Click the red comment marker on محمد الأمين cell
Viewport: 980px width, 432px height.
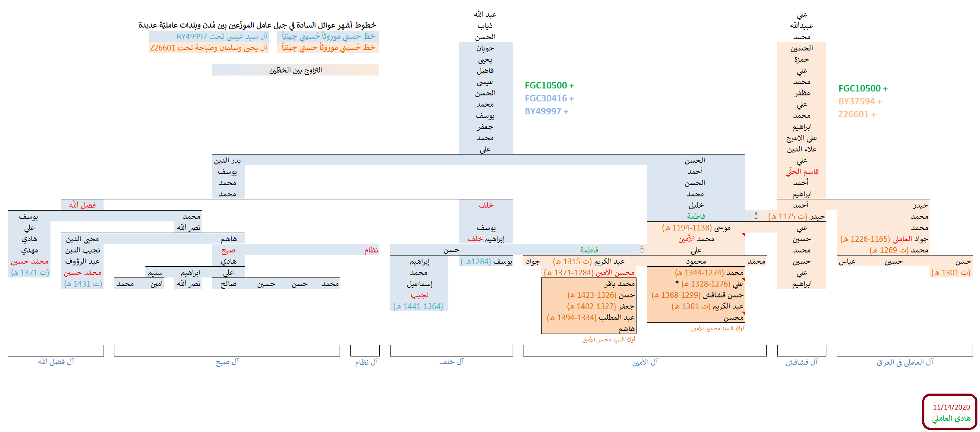[x=743, y=235]
